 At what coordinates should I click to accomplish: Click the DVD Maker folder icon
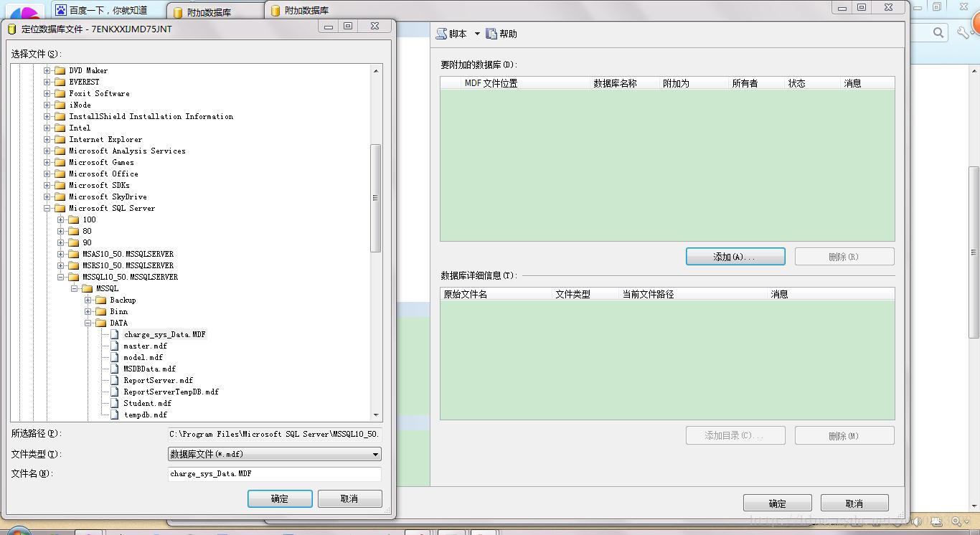point(60,70)
